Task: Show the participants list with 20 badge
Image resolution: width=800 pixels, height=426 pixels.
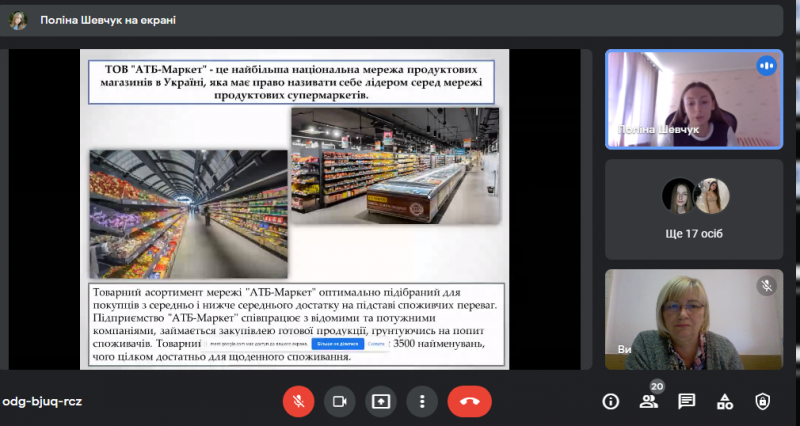Action: point(648,402)
